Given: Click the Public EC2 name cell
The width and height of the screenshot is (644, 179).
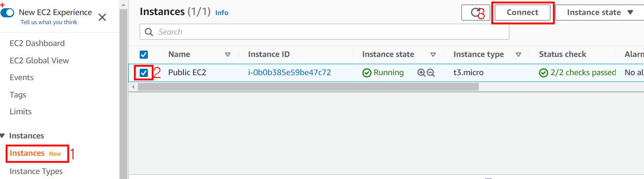Looking at the screenshot, I should [x=187, y=72].
